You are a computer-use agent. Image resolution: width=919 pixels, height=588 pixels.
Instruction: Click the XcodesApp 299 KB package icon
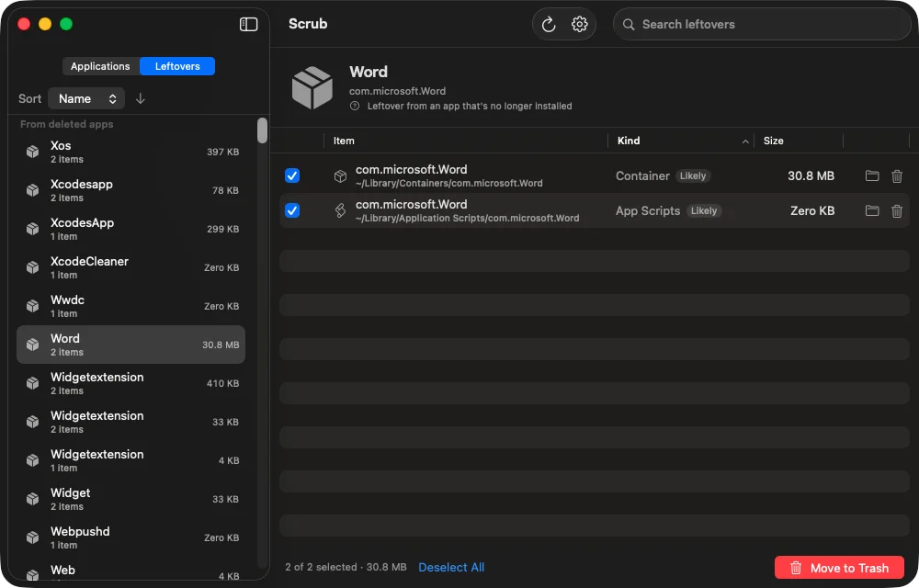point(33,229)
